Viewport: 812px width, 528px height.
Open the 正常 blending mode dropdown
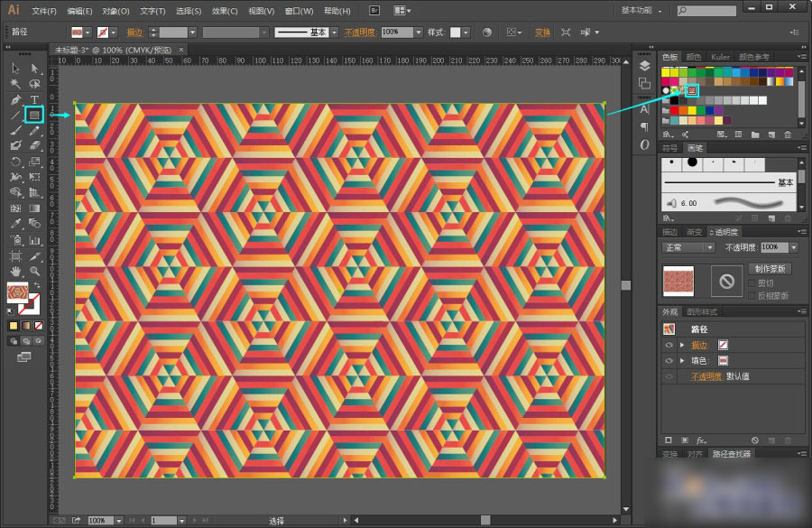(x=687, y=247)
